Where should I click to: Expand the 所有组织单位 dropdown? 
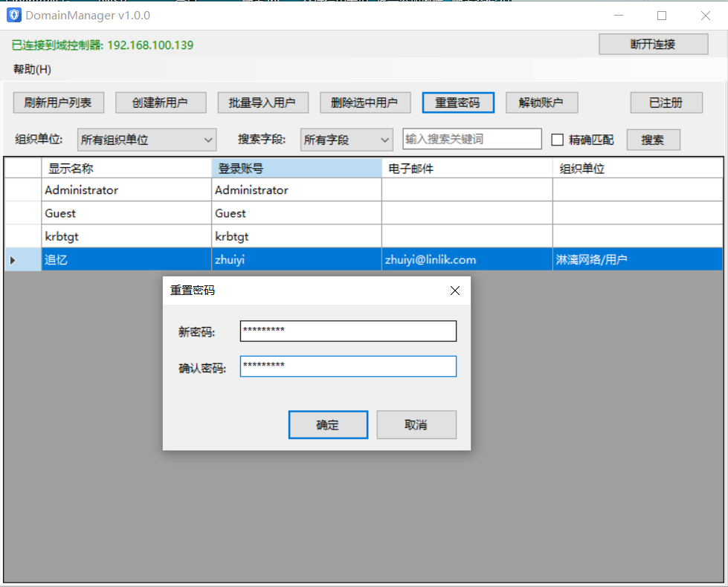click(x=146, y=140)
